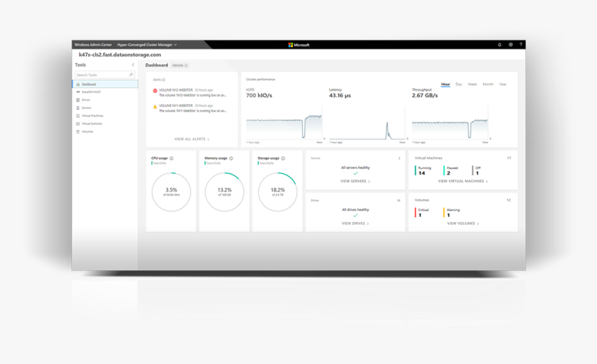Click the Off 1 virtual machines count
This screenshot has width=597, height=364.
click(x=477, y=171)
